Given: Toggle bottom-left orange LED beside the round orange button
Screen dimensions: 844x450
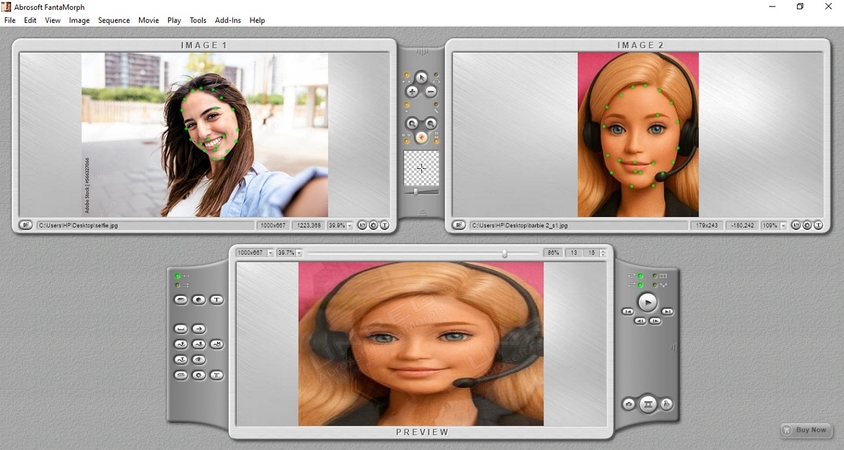Looking at the screenshot, I should pos(406,142).
